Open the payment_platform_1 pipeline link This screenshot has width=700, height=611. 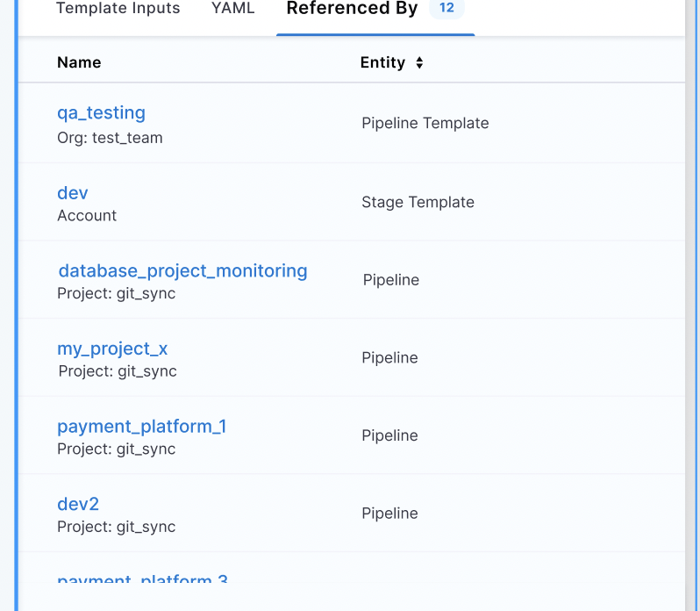point(141,426)
